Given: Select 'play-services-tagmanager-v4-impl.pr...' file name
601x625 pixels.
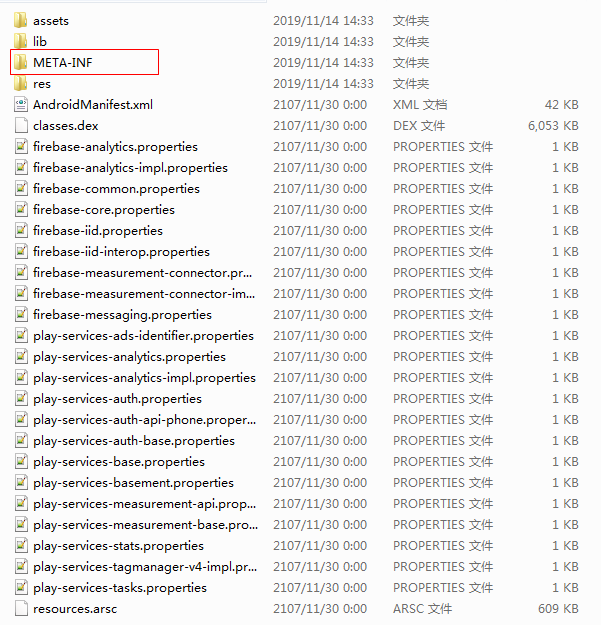Looking at the screenshot, I should 145,567.
